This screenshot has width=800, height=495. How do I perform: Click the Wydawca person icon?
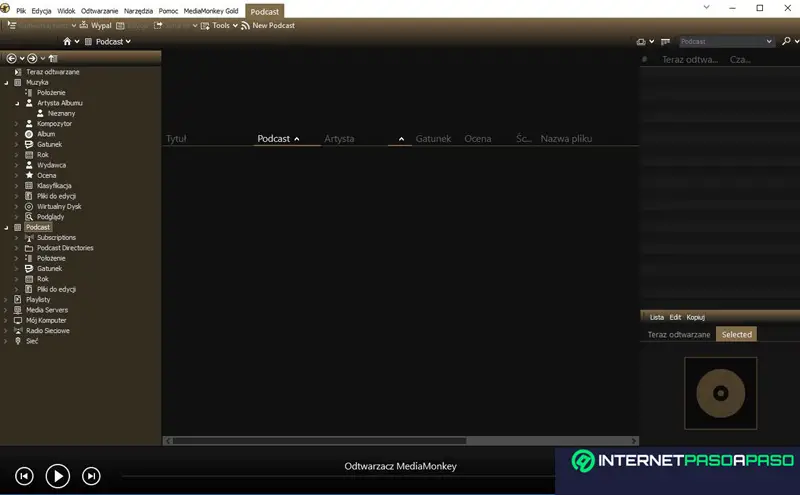29,165
